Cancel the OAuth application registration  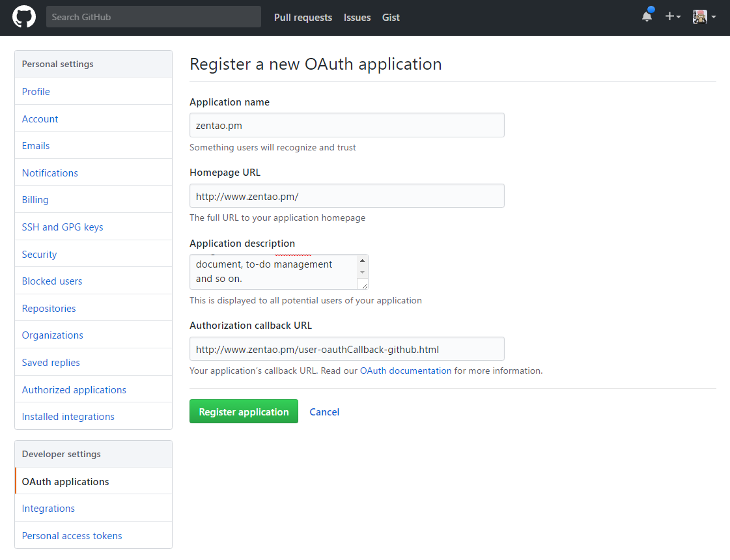324,412
